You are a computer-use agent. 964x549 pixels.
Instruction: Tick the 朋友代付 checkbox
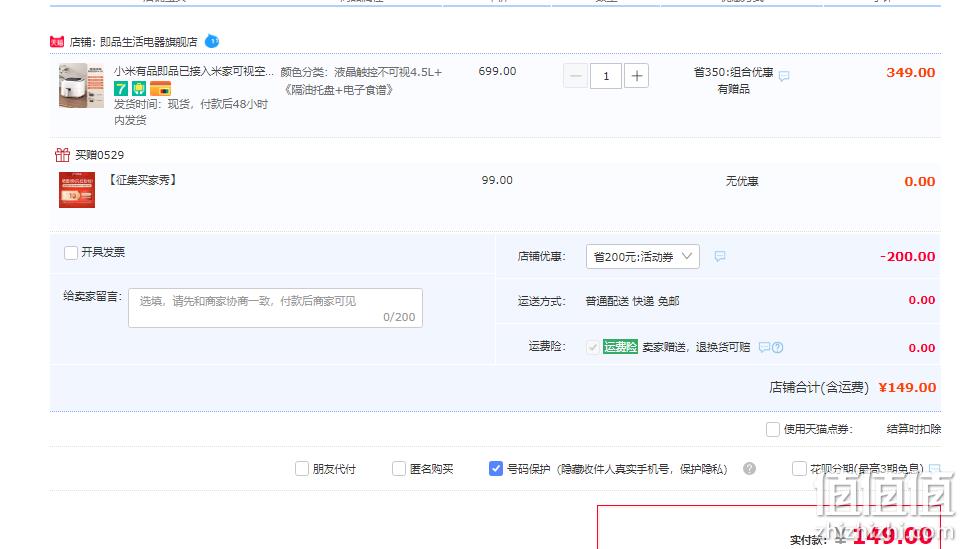[x=302, y=469]
